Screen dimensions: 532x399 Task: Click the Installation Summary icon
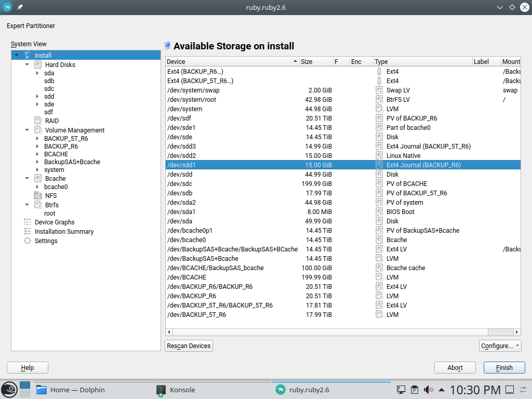28,232
